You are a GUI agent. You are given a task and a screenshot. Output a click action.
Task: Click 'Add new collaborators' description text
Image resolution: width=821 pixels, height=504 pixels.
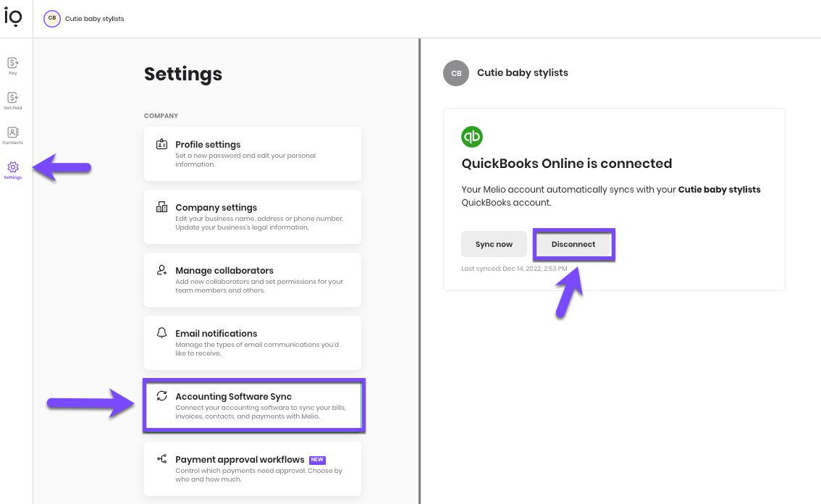tap(259, 285)
